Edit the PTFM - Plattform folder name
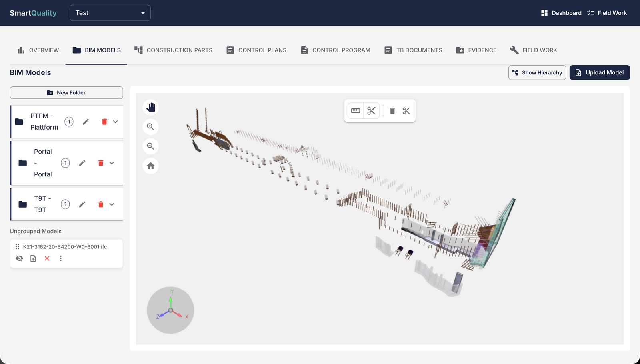 click(86, 122)
